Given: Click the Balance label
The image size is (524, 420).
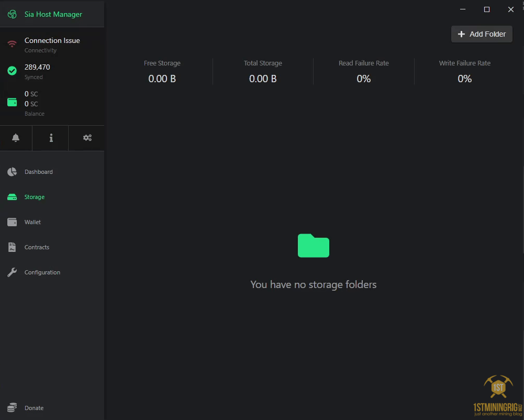Looking at the screenshot, I should (35, 114).
